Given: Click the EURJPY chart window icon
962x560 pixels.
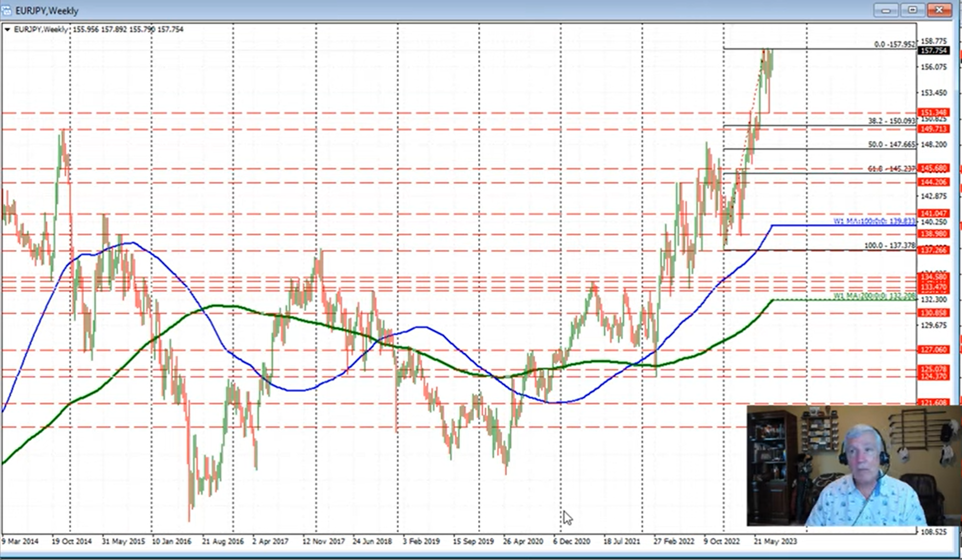Looking at the screenshot, I should click(x=6, y=10).
